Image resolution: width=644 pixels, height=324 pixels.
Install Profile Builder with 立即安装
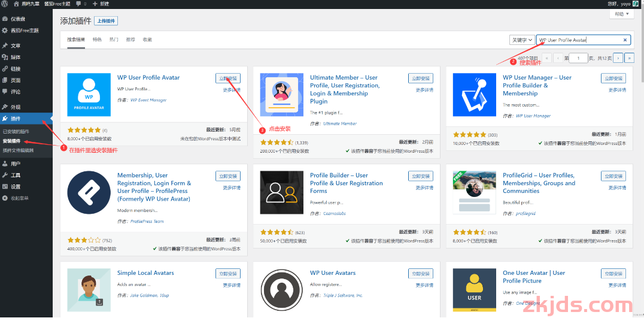coord(421,176)
